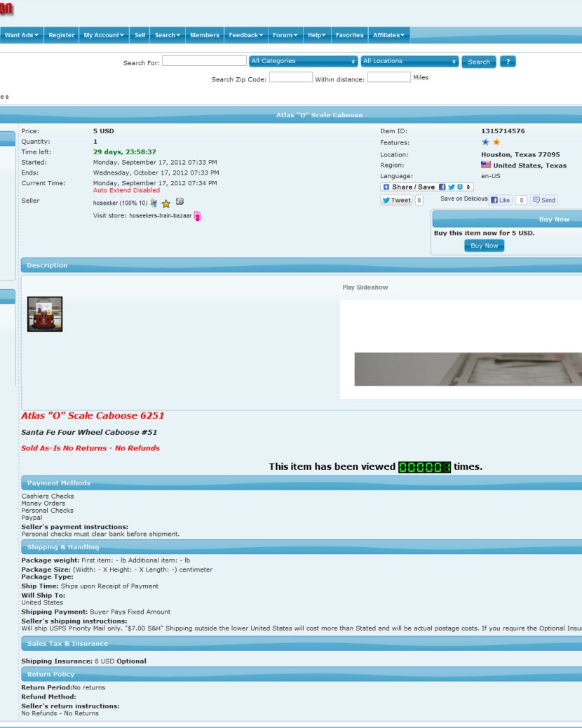Click the seller's about-me badge icon
582x728 pixels.
pos(154,203)
